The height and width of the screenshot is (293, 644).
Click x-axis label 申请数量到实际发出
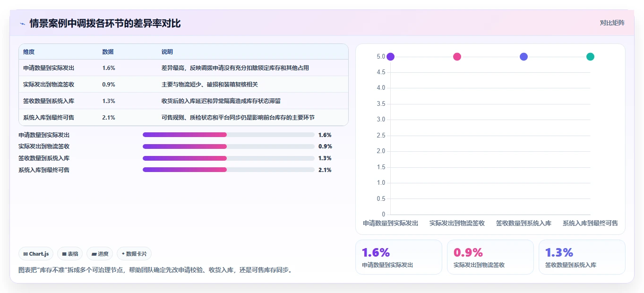coord(390,223)
